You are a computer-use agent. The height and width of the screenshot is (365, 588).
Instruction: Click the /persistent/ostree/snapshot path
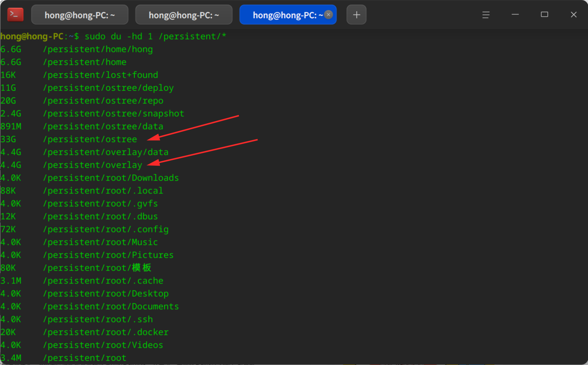tap(113, 113)
